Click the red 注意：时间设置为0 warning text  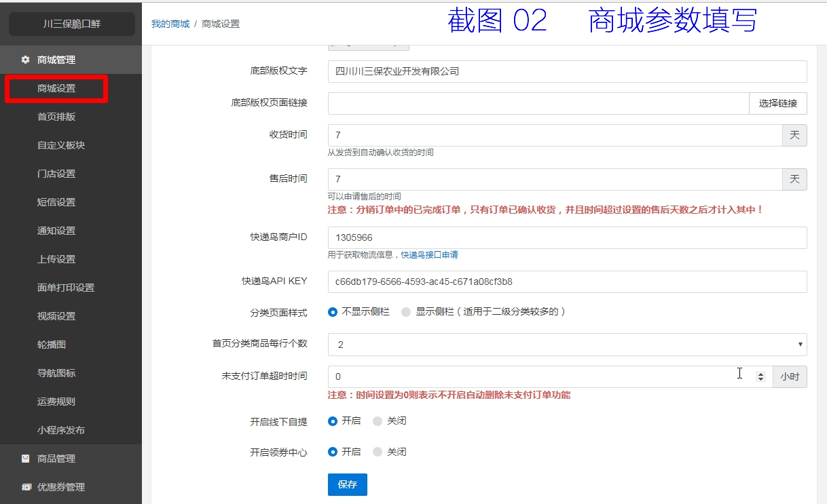(449, 395)
